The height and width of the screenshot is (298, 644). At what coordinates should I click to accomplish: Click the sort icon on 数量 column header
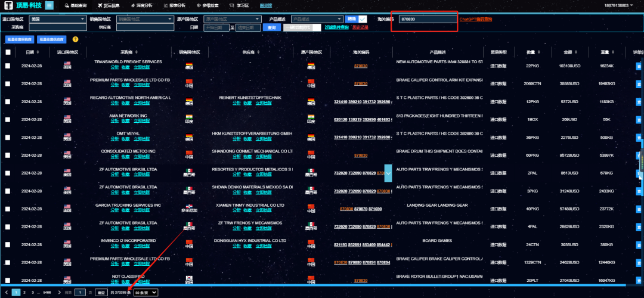[x=539, y=52]
